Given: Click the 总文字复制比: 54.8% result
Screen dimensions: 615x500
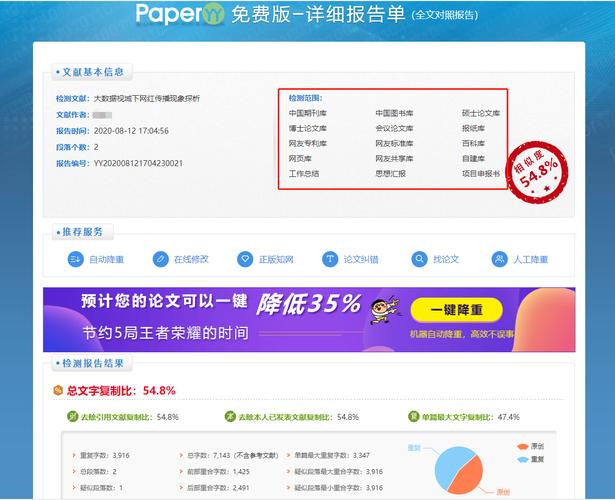Looking at the screenshot, I should click(121, 391).
